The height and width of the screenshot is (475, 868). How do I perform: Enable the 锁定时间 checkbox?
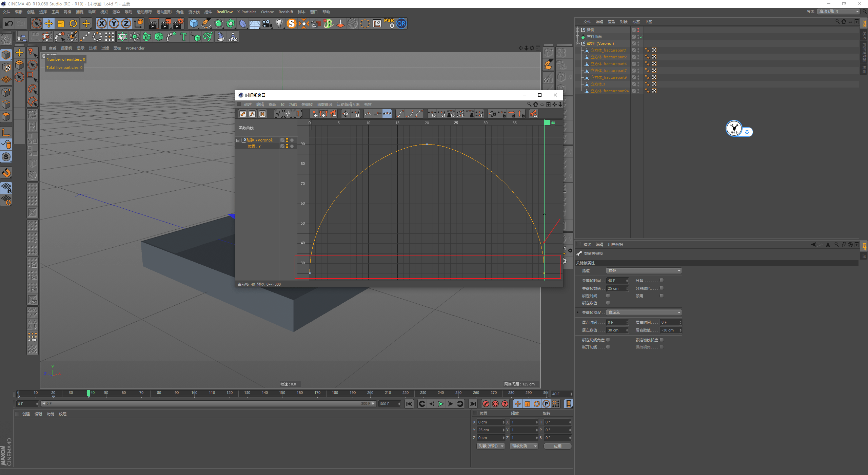(x=608, y=296)
